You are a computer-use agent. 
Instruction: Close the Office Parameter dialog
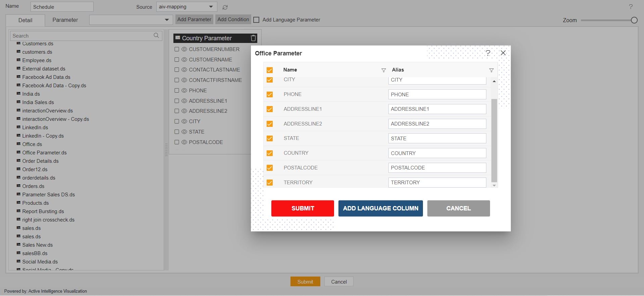503,53
